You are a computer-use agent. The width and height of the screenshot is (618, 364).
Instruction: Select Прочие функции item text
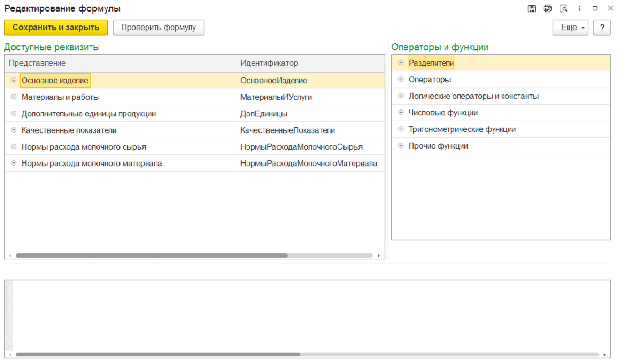(x=438, y=146)
